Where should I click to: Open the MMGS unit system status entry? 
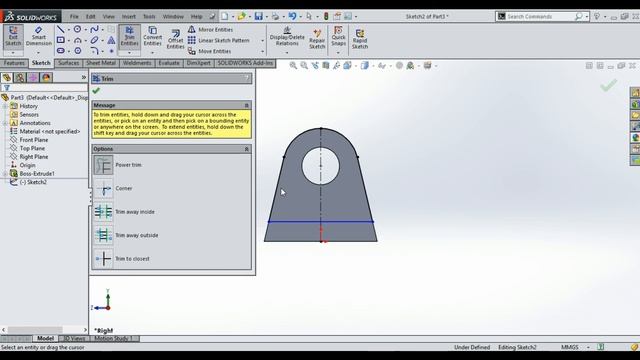click(570, 347)
